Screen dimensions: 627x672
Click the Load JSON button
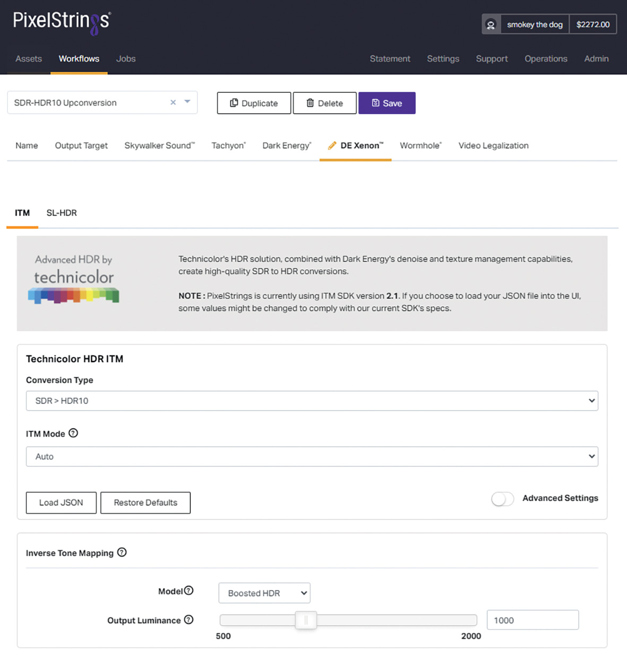(x=61, y=503)
